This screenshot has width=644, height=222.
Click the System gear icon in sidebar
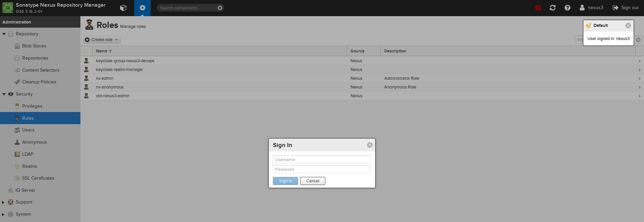click(x=11, y=214)
